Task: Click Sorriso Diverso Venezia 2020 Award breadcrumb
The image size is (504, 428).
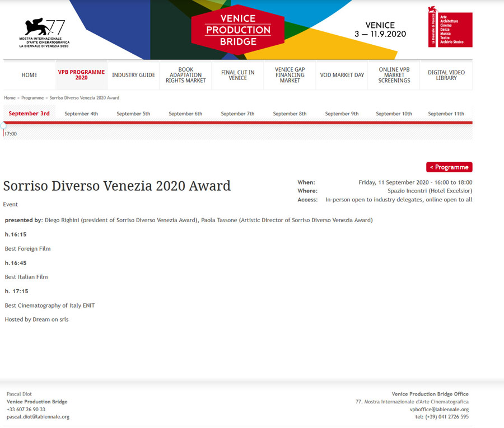Action: pyautogui.click(x=84, y=97)
